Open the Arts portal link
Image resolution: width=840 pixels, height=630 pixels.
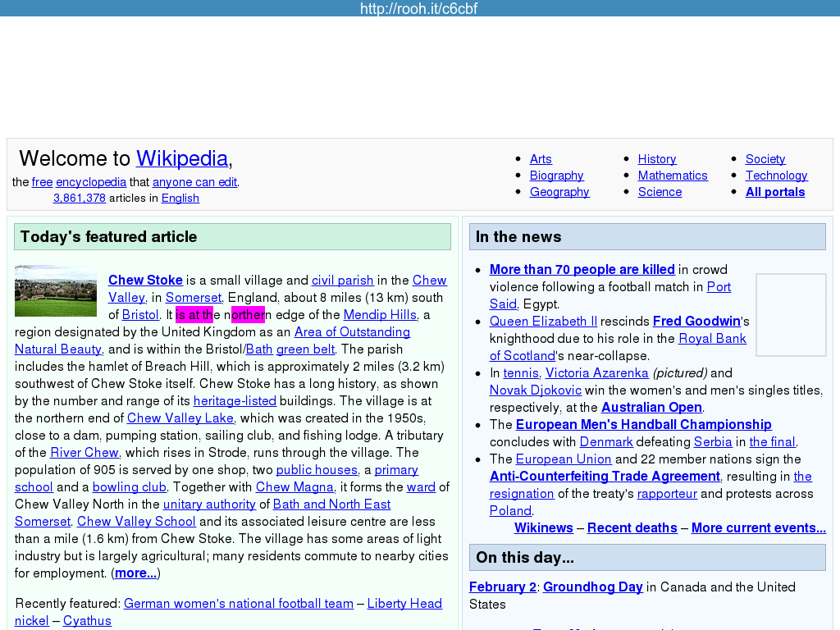541,159
